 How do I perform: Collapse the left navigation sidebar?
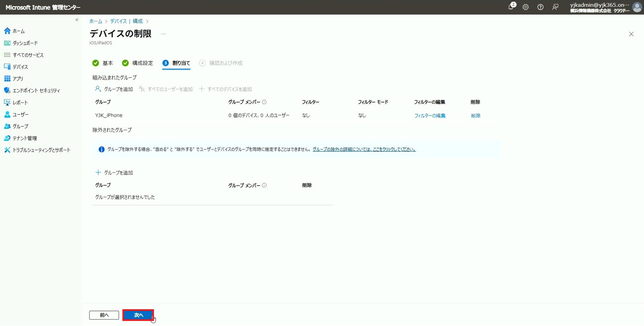[77, 20]
